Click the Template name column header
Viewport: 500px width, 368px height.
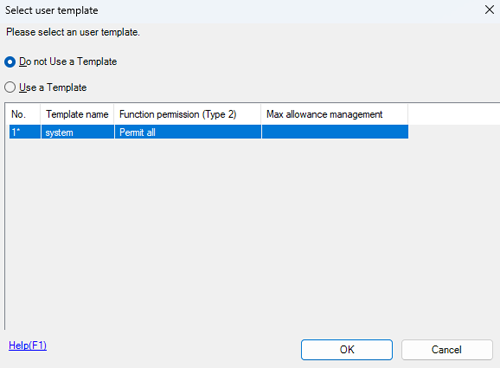[77, 114]
